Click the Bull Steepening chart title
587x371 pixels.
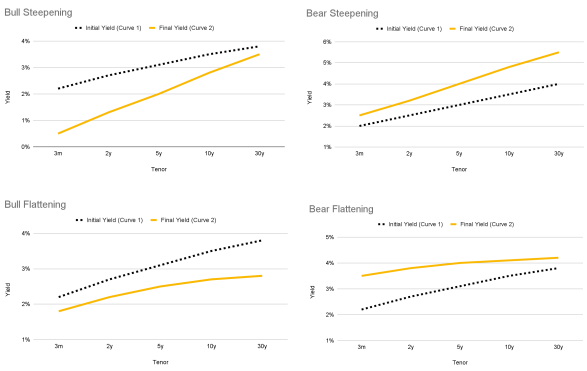(38, 12)
